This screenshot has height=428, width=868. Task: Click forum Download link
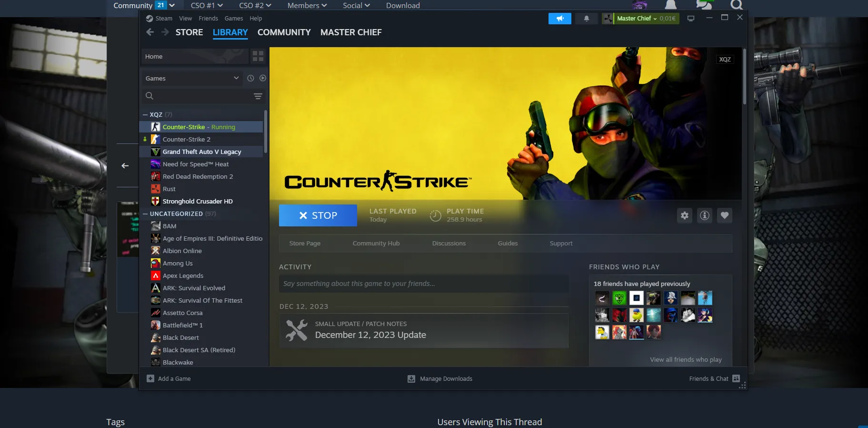point(403,5)
